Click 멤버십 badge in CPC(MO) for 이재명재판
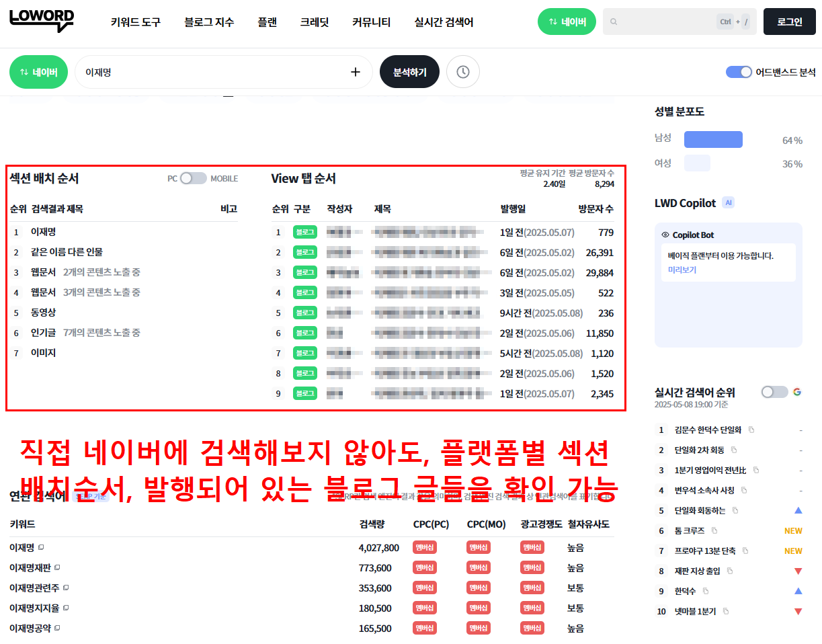Viewport: 822px width, 644px height. coord(479,568)
